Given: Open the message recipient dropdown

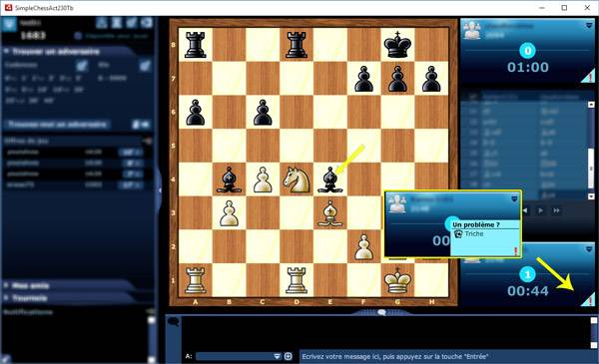Looking at the screenshot, I should (278, 356).
